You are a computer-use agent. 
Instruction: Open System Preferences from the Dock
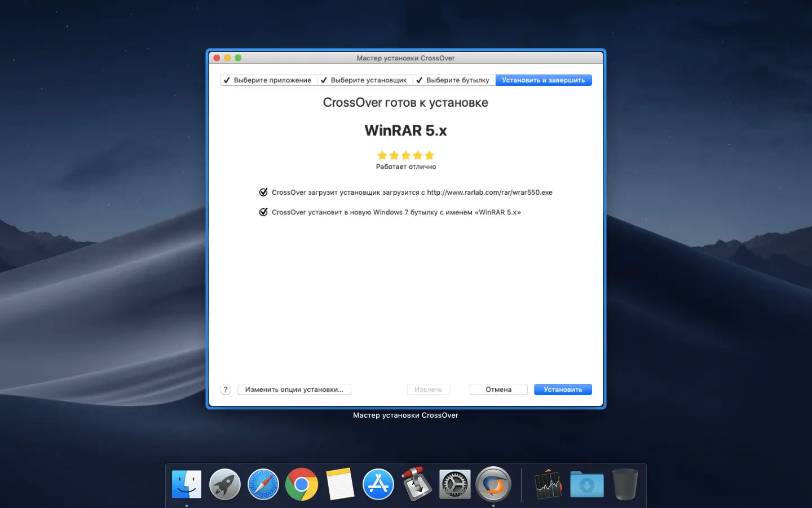[x=455, y=484]
